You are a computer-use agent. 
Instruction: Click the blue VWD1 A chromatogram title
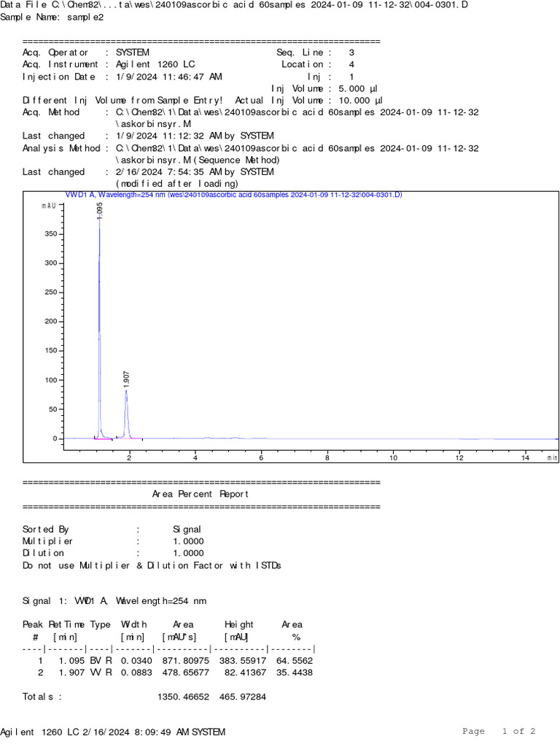(233, 195)
